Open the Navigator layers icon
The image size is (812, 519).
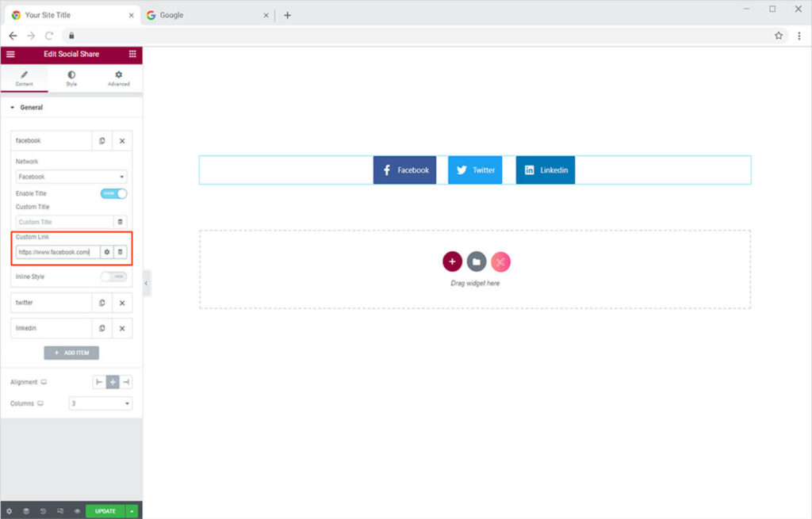point(26,511)
